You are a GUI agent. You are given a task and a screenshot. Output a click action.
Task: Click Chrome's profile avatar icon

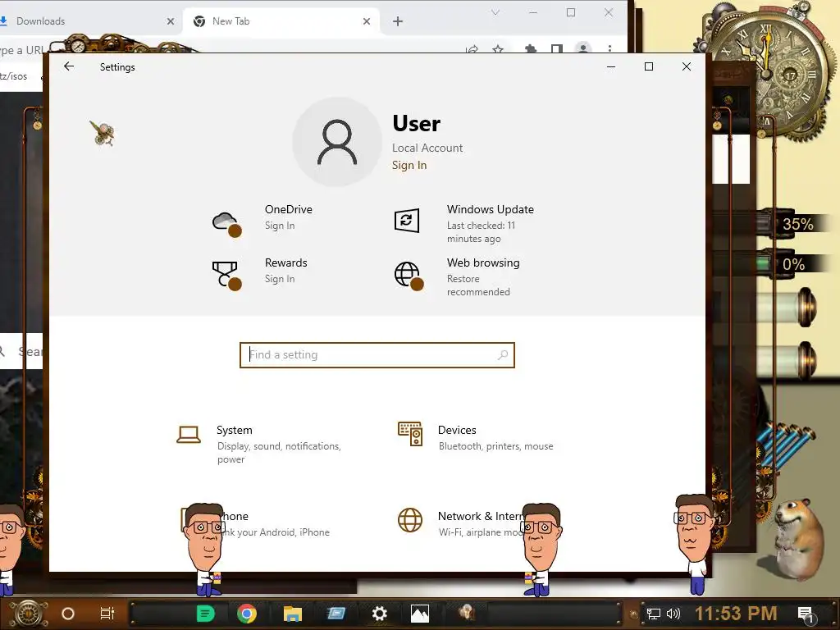coord(583,48)
